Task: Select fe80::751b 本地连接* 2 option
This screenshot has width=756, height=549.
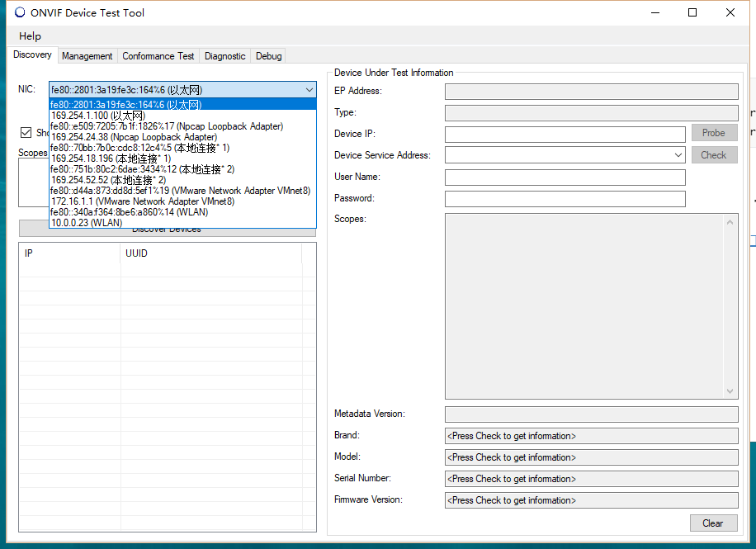Action: (183, 169)
